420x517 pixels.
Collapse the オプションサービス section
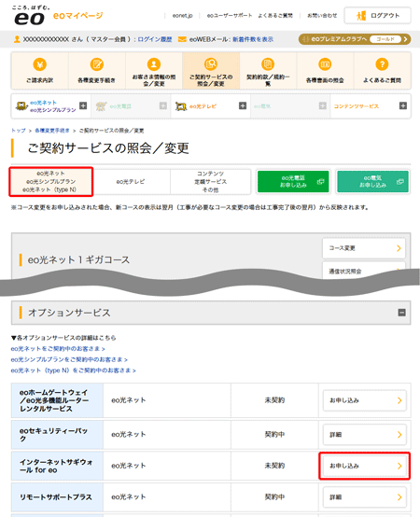401,313
